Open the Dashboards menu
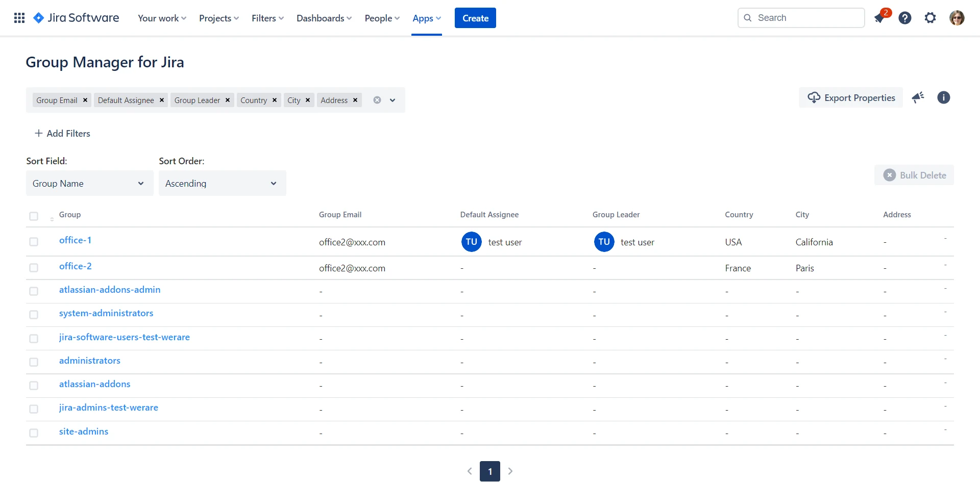This screenshot has width=980, height=482. click(x=324, y=18)
